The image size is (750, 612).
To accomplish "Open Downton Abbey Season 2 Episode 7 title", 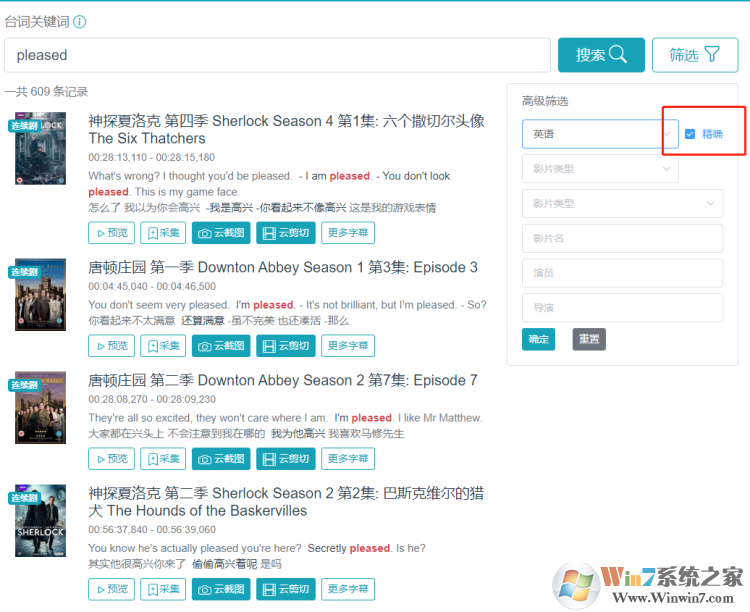I will [x=283, y=380].
